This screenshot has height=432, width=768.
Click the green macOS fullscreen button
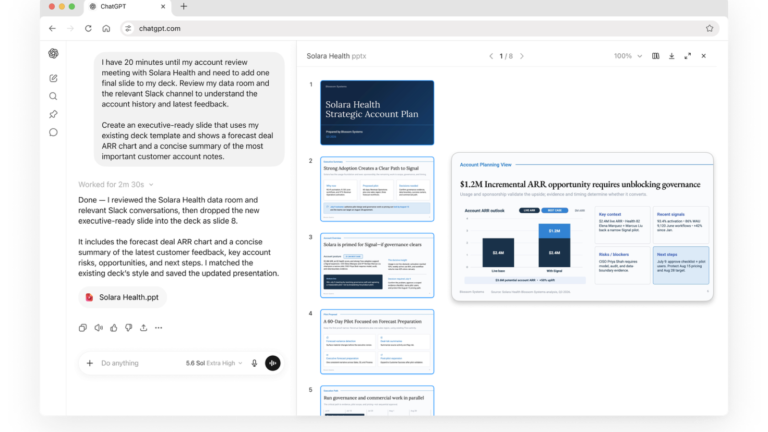pyautogui.click(x=72, y=6)
